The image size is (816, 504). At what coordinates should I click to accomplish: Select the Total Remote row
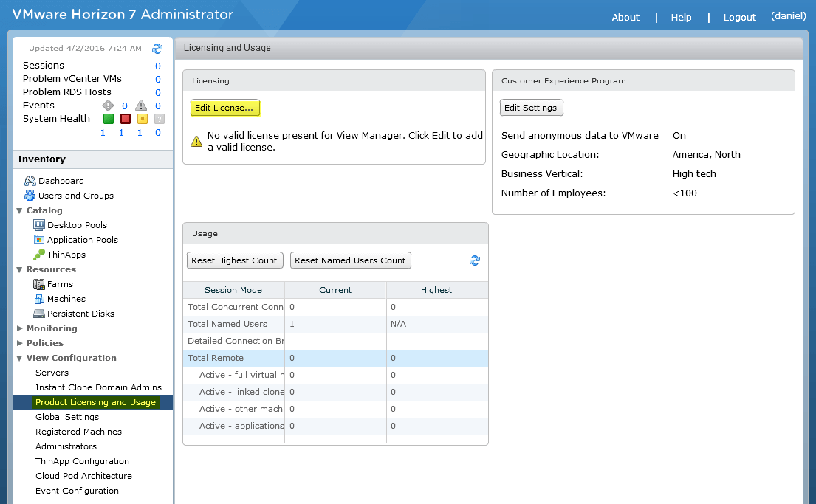(x=336, y=358)
